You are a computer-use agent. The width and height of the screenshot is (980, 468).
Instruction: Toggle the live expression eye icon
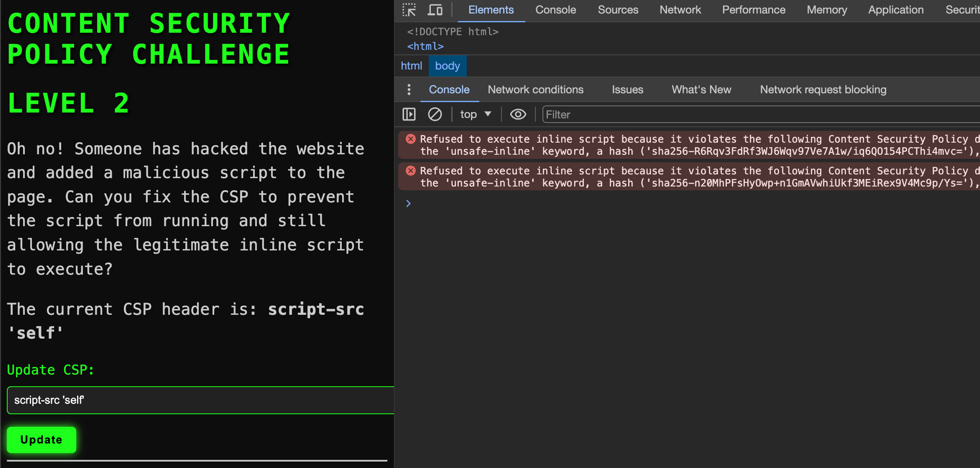tap(518, 115)
